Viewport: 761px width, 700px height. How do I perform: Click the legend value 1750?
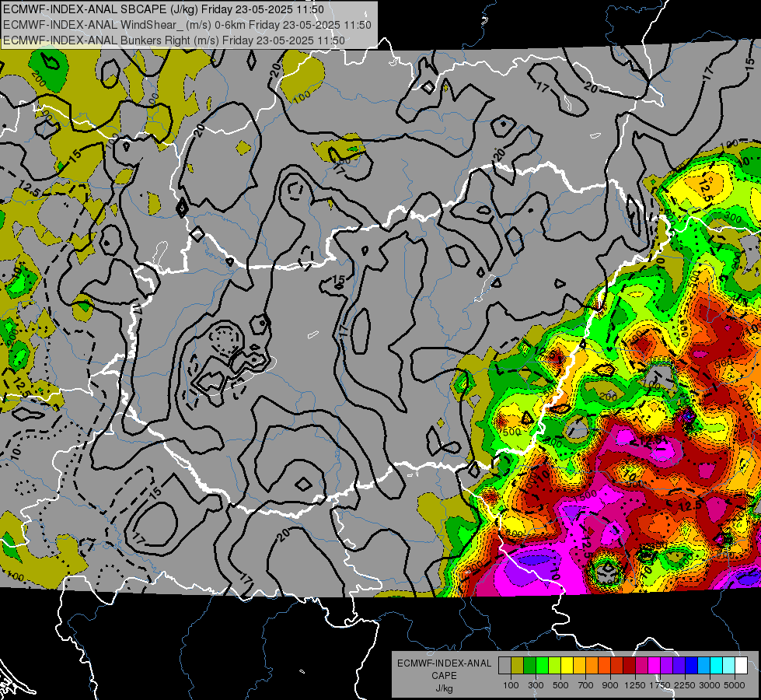point(660,686)
